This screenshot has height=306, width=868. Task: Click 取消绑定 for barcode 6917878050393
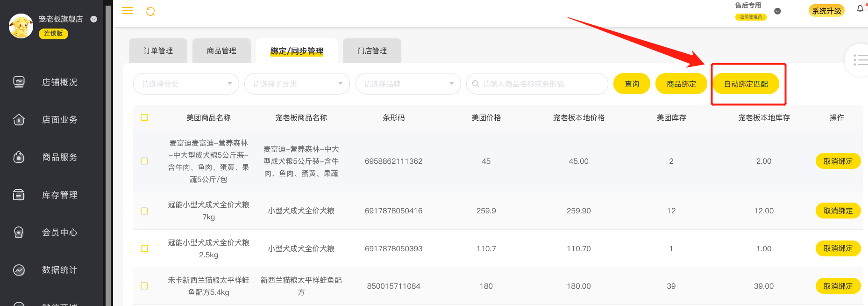838,248
